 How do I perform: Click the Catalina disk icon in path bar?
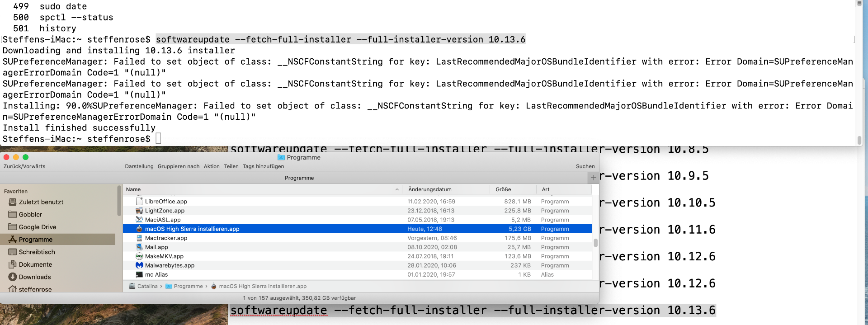pos(132,286)
